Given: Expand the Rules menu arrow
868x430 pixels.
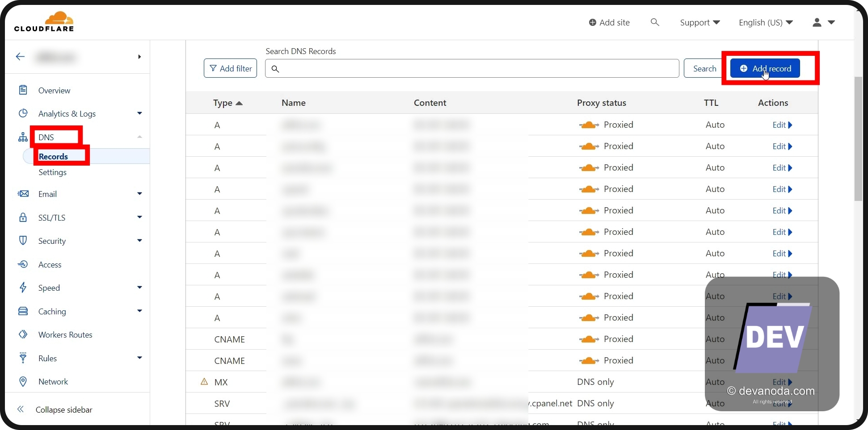Looking at the screenshot, I should coord(139,358).
